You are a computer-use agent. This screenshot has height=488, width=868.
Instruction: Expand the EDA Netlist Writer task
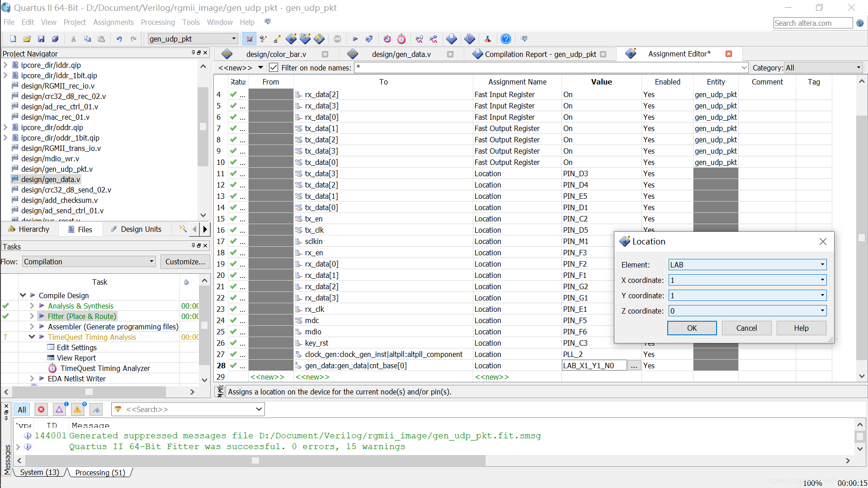32,379
